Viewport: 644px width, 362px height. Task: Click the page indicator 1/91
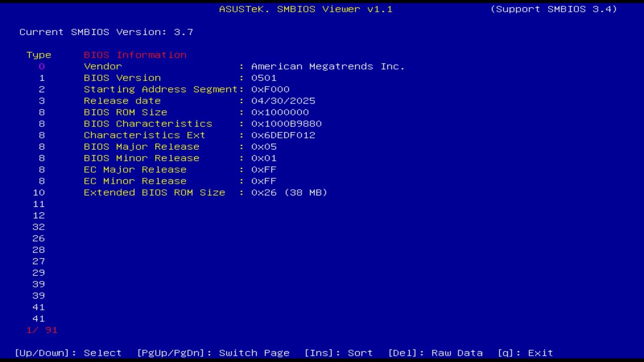(42, 330)
